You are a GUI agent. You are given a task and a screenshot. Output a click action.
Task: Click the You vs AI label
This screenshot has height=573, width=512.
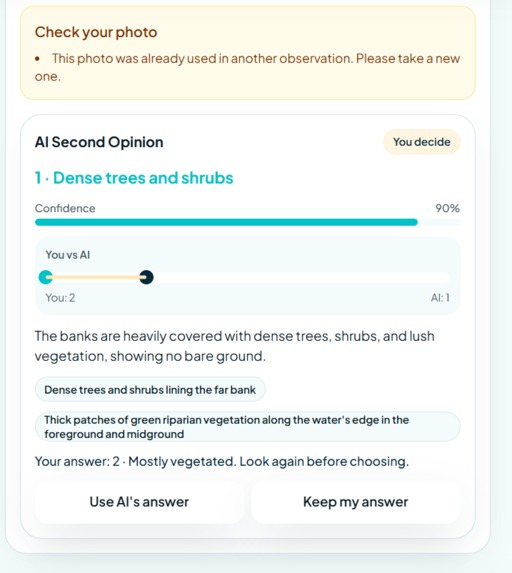[x=68, y=255]
